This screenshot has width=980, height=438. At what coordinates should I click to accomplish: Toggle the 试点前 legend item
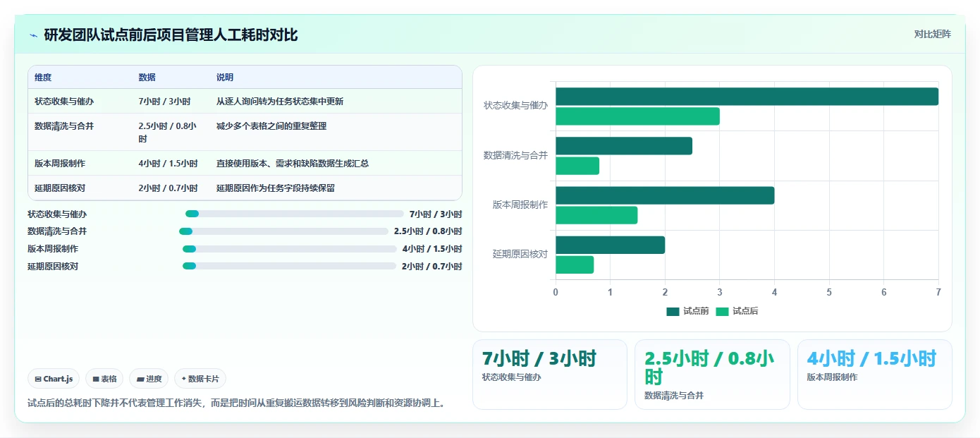pyautogui.click(x=687, y=311)
